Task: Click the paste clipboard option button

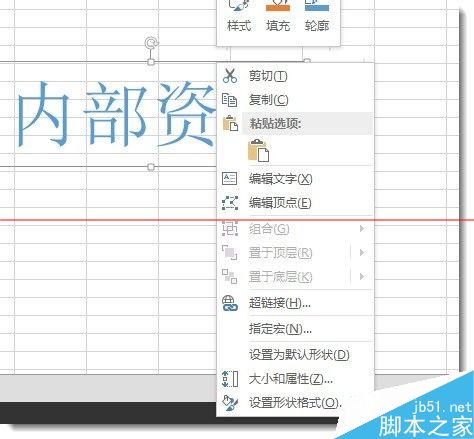Action: click(x=258, y=151)
